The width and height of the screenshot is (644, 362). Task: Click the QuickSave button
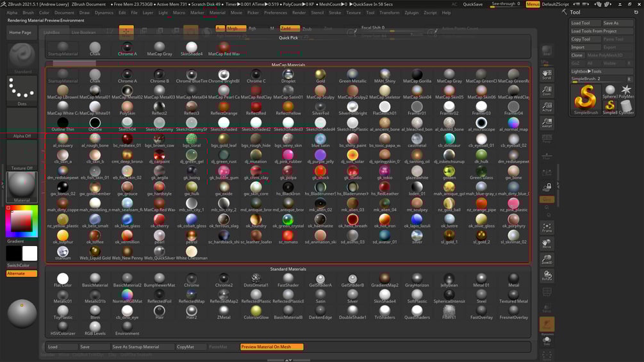[473, 4]
